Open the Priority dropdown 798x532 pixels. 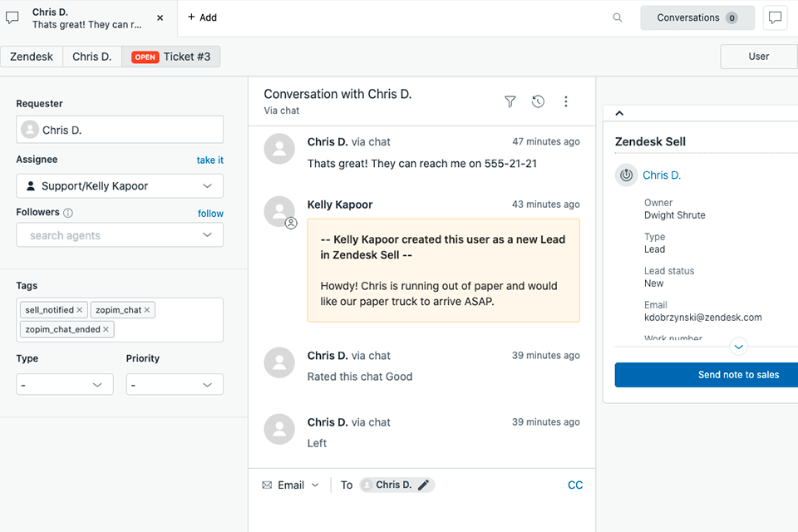click(x=175, y=385)
